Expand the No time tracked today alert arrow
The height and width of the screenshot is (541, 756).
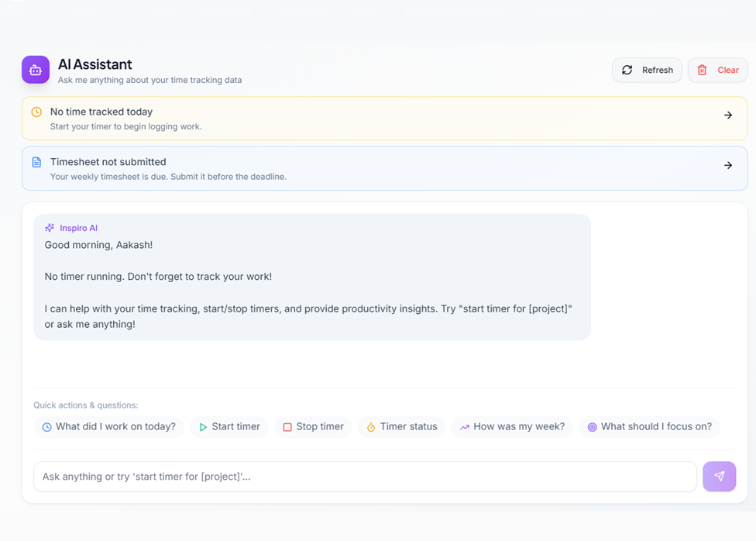(727, 113)
